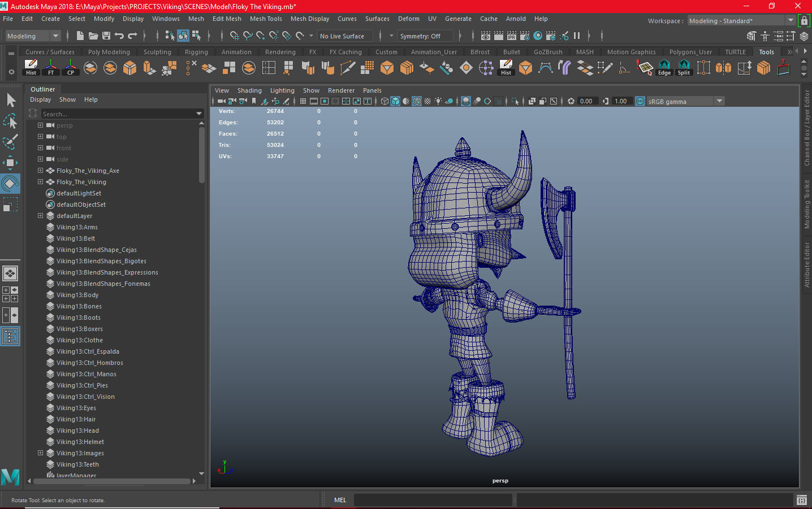Switch to single-pane layout in toolbox
The width and height of the screenshot is (812, 509).
point(10,273)
